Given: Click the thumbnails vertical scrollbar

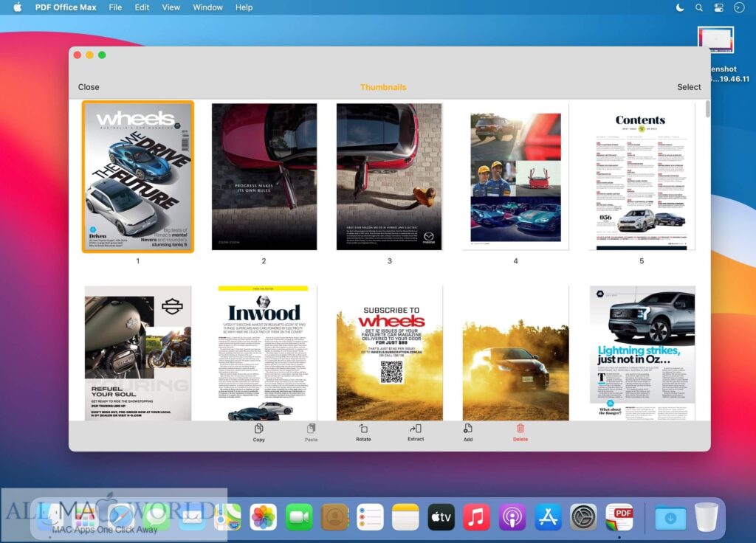Looking at the screenshot, I should click(707, 109).
